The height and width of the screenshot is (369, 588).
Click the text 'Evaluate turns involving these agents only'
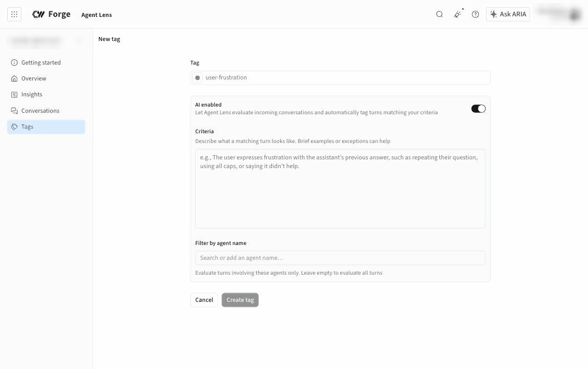tap(247, 273)
